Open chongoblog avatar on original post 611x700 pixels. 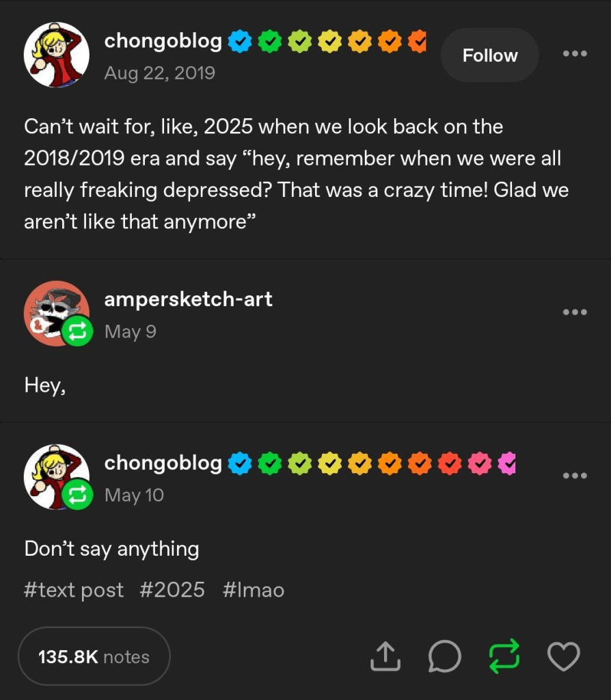click(57, 55)
